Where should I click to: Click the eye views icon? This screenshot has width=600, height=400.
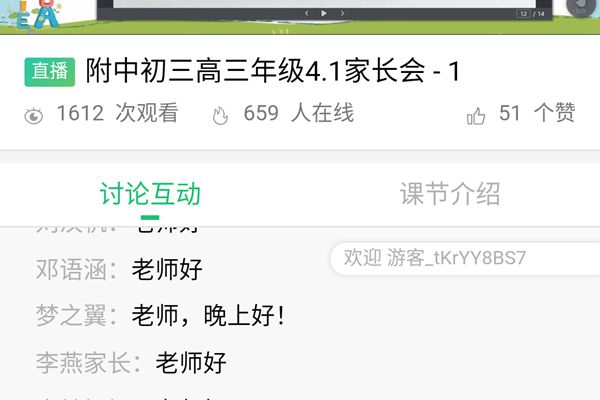(x=34, y=116)
